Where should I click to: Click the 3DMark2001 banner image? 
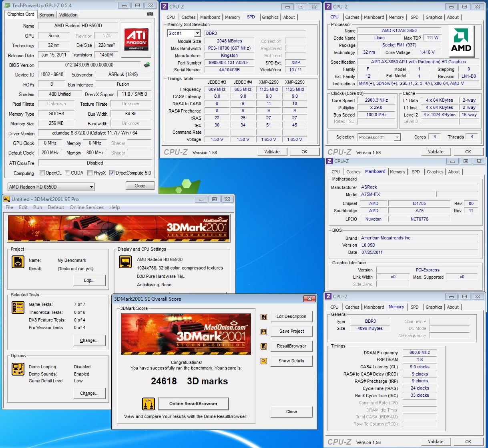pos(119,229)
